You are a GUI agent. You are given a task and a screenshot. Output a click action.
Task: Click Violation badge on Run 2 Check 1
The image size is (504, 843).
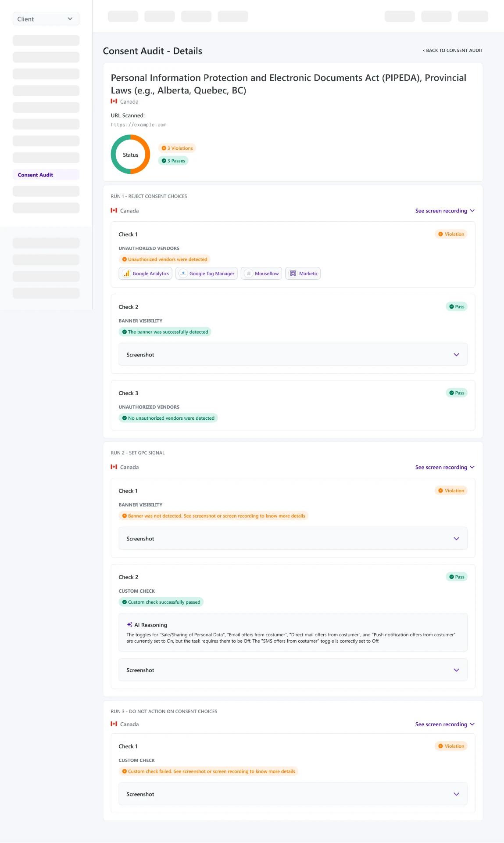coord(451,491)
